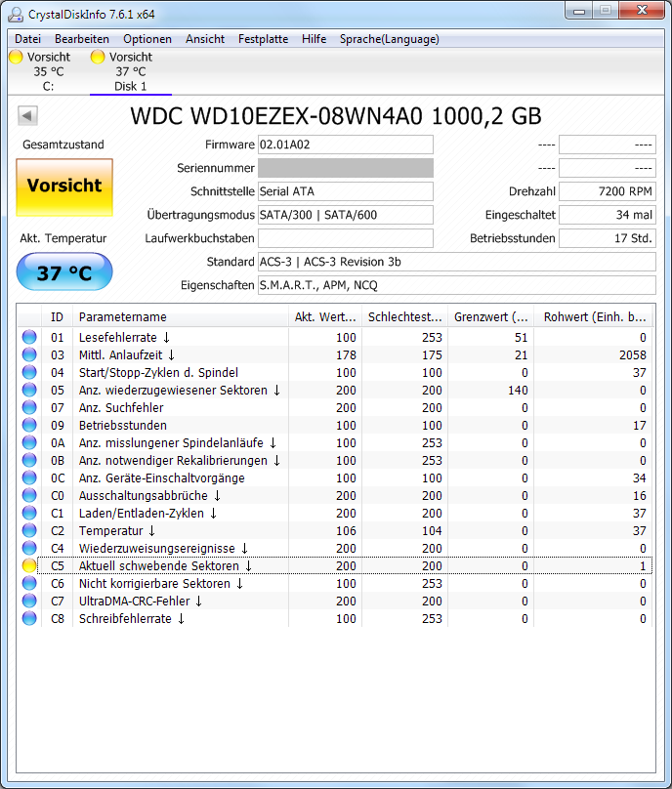Click the orb for Laden/Entladen-Zyklen
Image resolution: width=672 pixels, height=789 pixels.
pos(29,513)
